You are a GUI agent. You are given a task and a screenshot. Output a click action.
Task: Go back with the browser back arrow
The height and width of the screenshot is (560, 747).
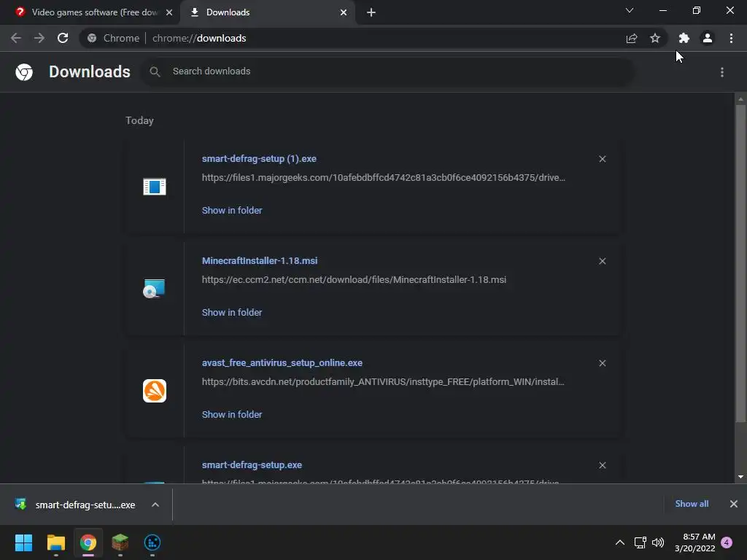16,38
